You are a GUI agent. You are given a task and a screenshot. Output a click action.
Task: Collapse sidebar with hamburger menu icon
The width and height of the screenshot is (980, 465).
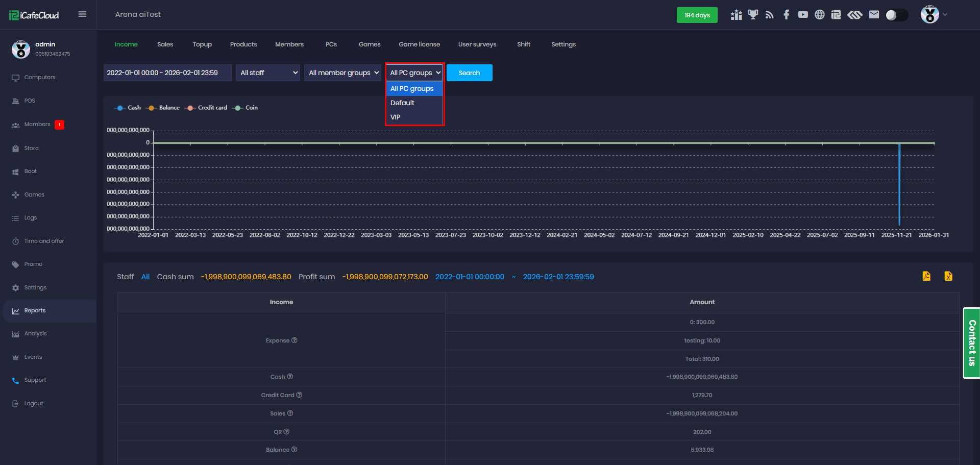82,14
